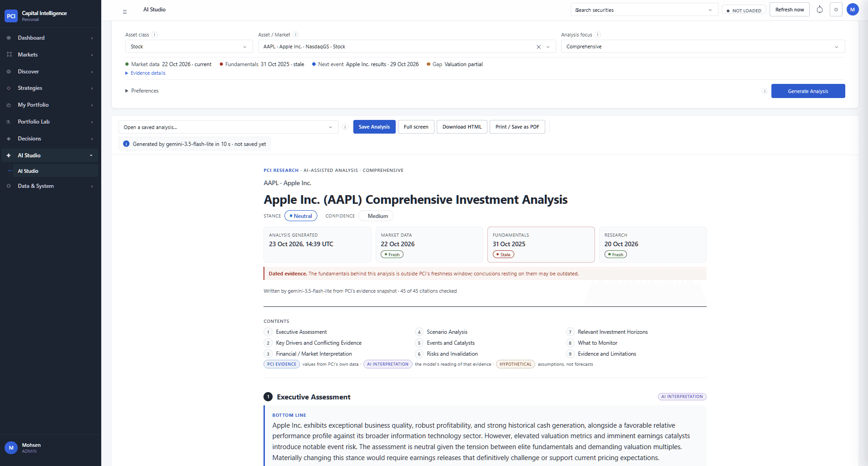This screenshot has width=868, height=466.
Task: Click the PCI logo icon
Action: (11, 16)
